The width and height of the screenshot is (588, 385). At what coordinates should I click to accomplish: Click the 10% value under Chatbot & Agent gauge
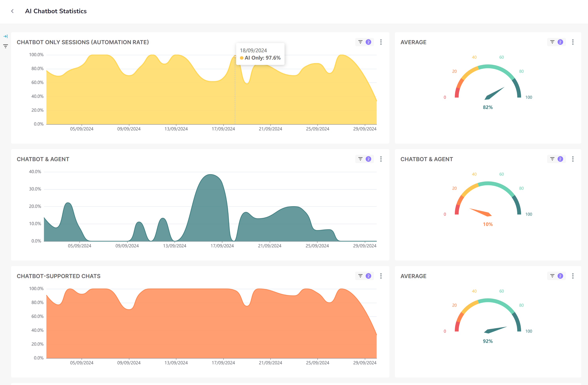tap(487, 224)
